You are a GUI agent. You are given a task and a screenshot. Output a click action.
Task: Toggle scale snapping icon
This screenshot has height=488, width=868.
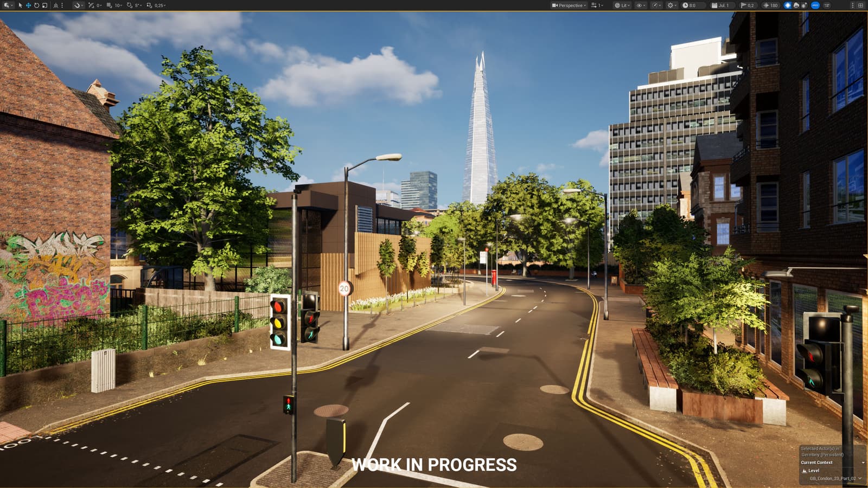(x=149, y=5)
